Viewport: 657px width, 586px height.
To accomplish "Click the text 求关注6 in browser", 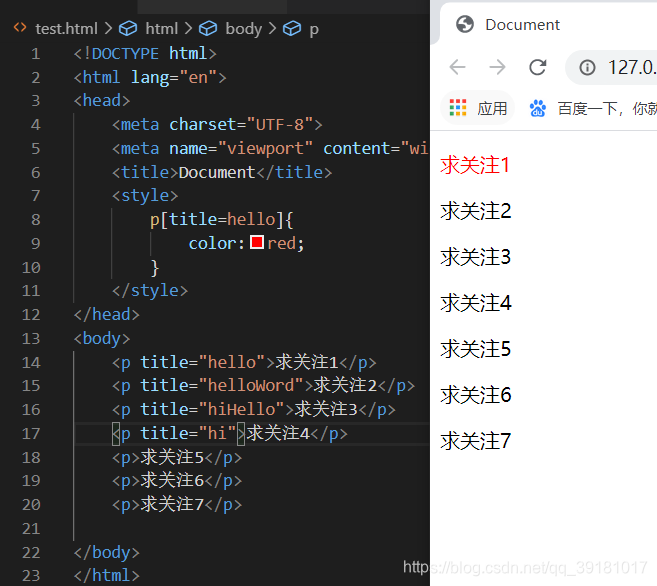I will (x=476, y=395).
